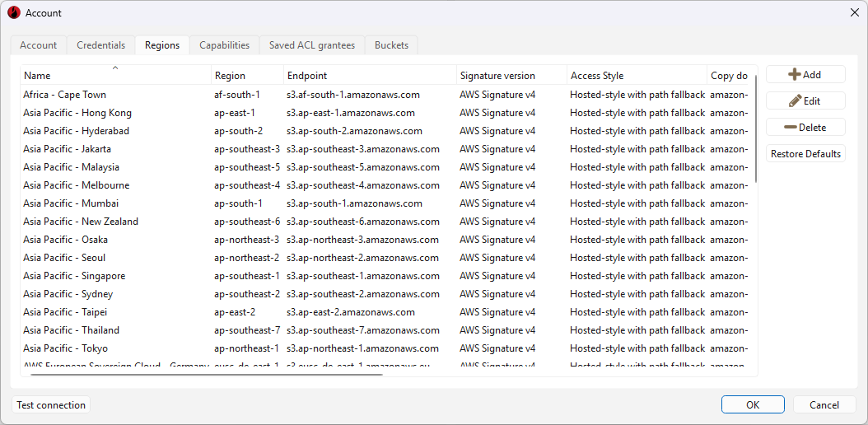Select Asia Pacific - Hong Kong row
Screen dimensions: 868x425
[386, 113]
